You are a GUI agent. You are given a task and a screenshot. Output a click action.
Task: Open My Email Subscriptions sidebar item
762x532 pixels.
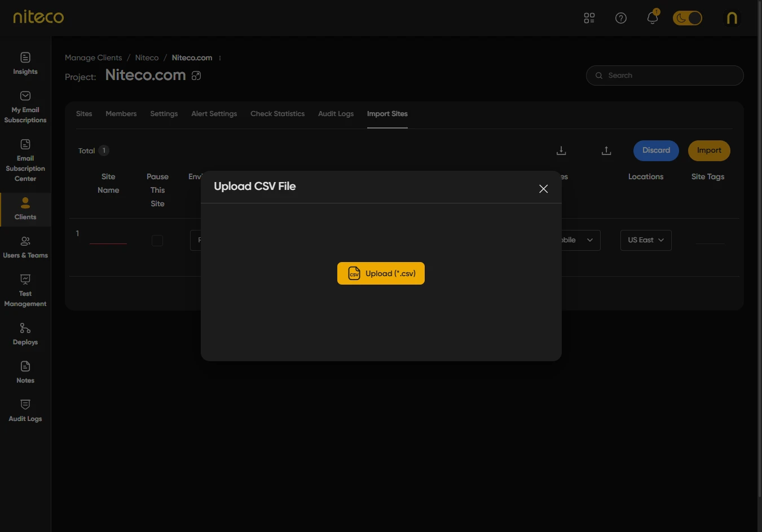click(x=25, y=107)
